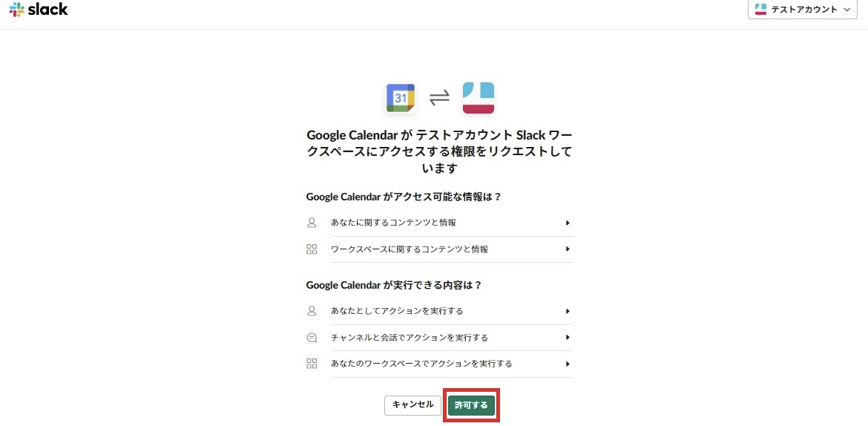Click chat bubble icon beside チャンネルと会話

[312, 338]
